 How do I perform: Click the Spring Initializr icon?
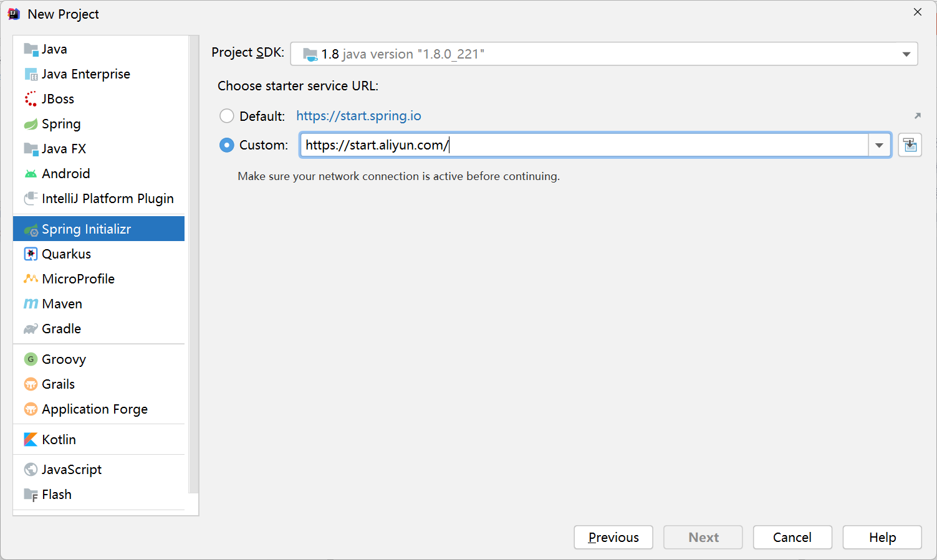tap(31, 229)
